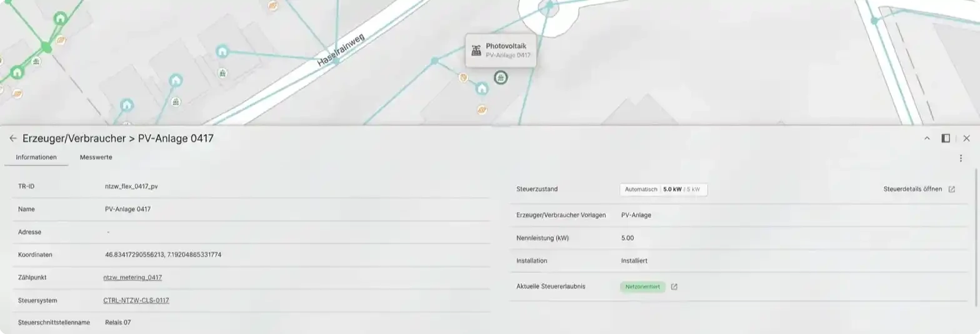980x334 pixels.
Task: Select the Informationen tab
Action: coord(36,157)
